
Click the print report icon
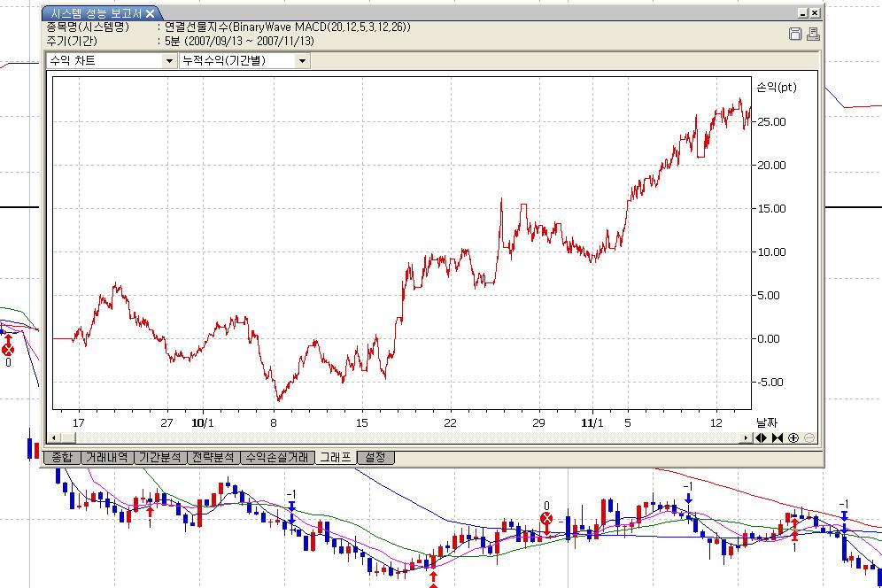pos(812,34)
